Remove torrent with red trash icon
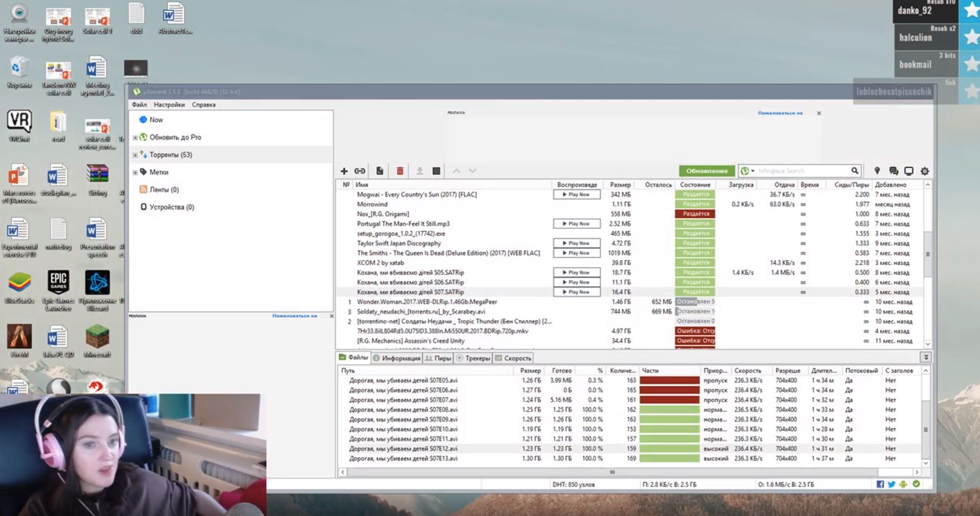The height and width of the screenshot is (516, 980). (400, 171)
